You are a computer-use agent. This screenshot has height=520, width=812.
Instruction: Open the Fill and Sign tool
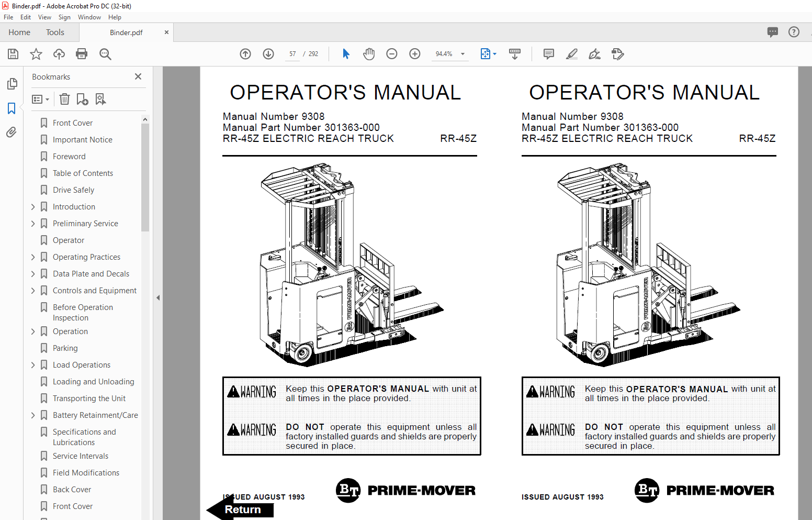coord(595,54)
